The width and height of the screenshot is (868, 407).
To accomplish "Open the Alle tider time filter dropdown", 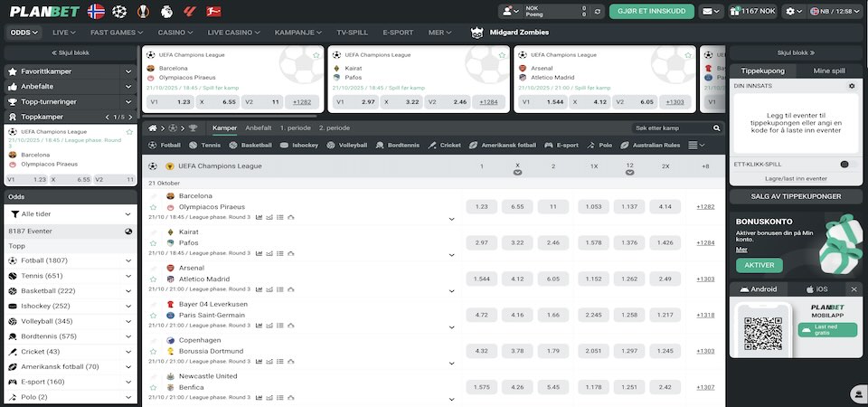I will [x=71, y=214].
